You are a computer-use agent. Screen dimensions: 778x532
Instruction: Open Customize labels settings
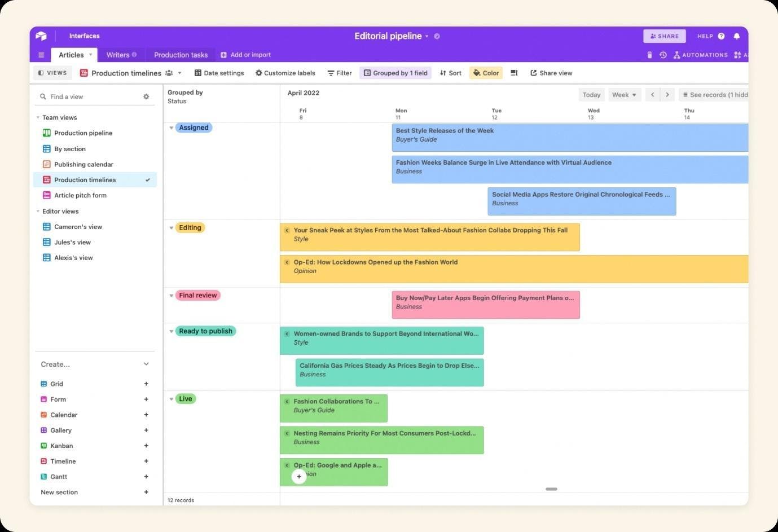[285, 73]
